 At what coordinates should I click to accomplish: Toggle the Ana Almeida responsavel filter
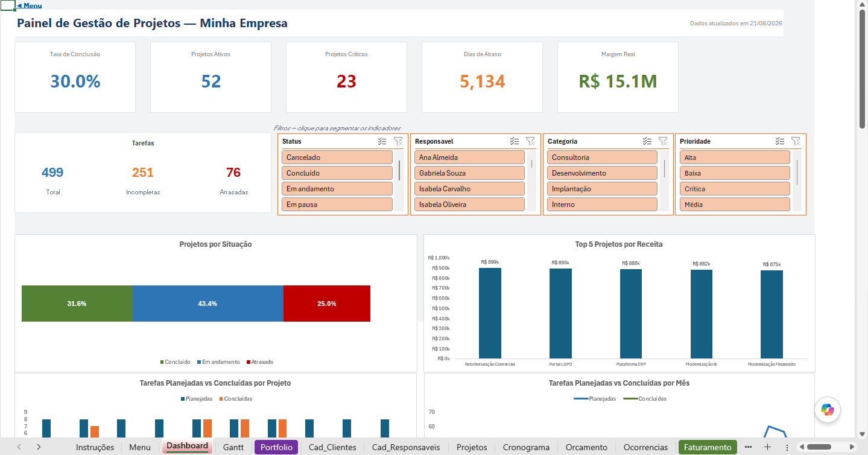tap(469, 157)
